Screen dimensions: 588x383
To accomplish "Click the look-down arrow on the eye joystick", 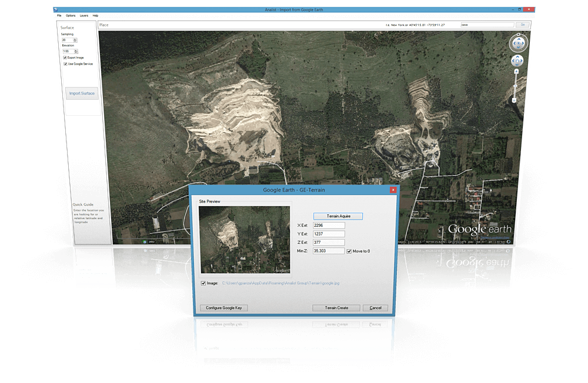I will coord(519,47).
